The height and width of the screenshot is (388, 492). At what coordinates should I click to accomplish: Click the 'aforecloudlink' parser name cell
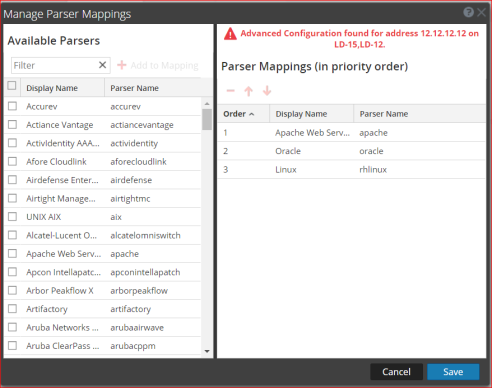pos(138,162)
